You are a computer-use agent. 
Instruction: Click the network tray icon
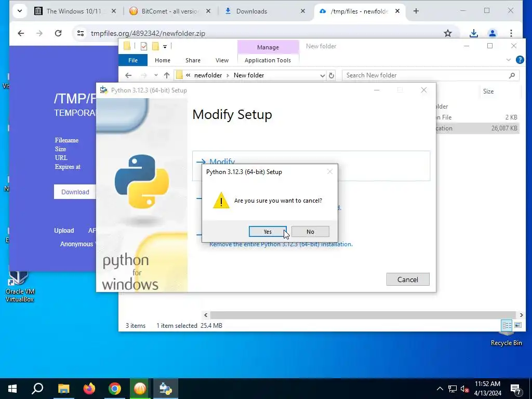tap(453, 389)
